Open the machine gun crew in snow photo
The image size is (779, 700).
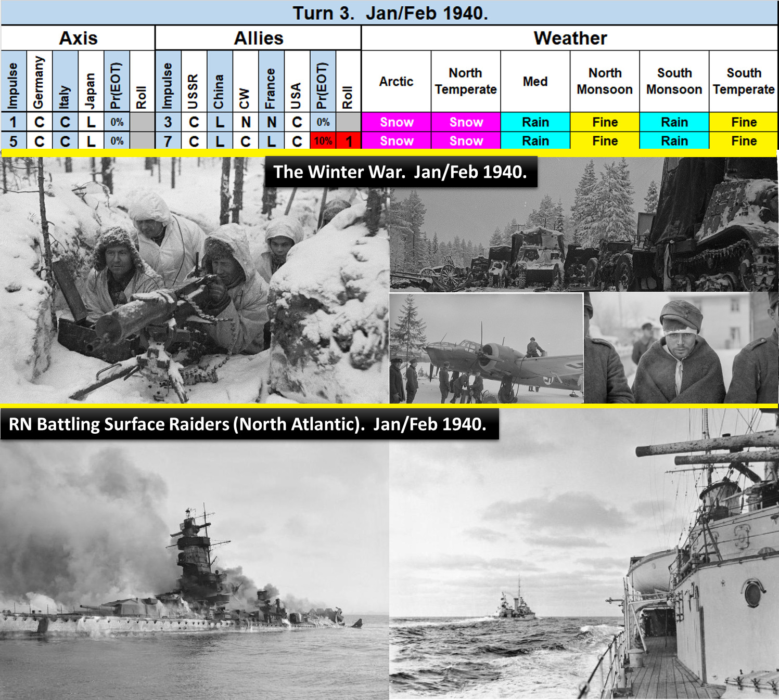(x=194, y=280)
